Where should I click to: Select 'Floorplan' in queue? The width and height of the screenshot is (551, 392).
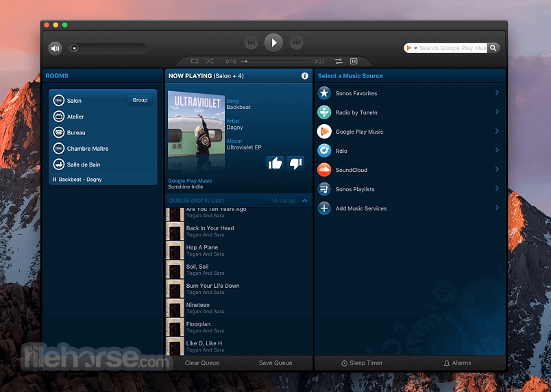[x=238, y=327]
